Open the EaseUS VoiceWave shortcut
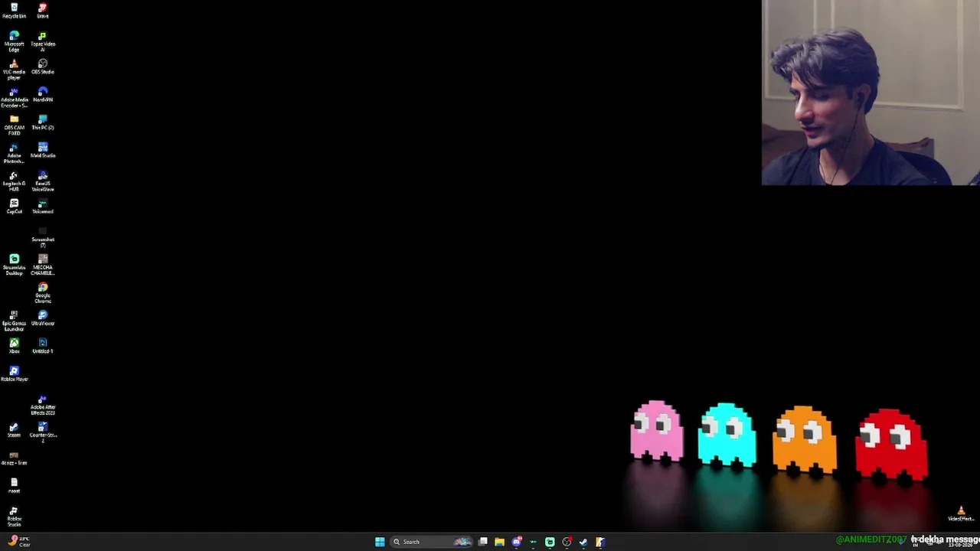Screen dimensions: 980x551 (x=43, y=181)
